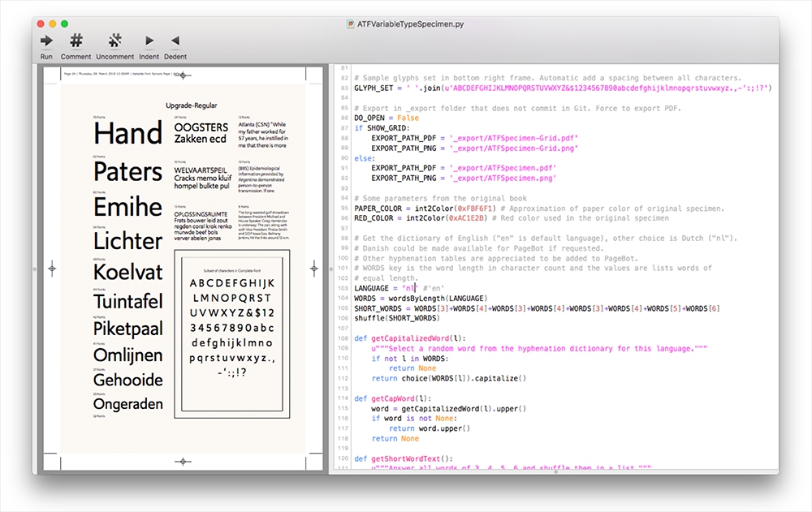Place cursor on the GLYPH_SET line
Image resolution: width=812 pixels, height=512 pixels.
click(563, 88)
